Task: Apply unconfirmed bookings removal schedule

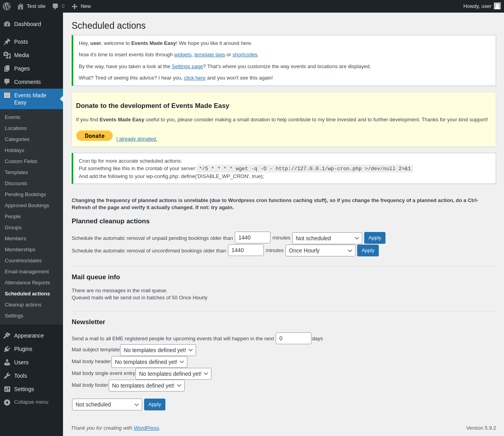Action: click(368, 250)
